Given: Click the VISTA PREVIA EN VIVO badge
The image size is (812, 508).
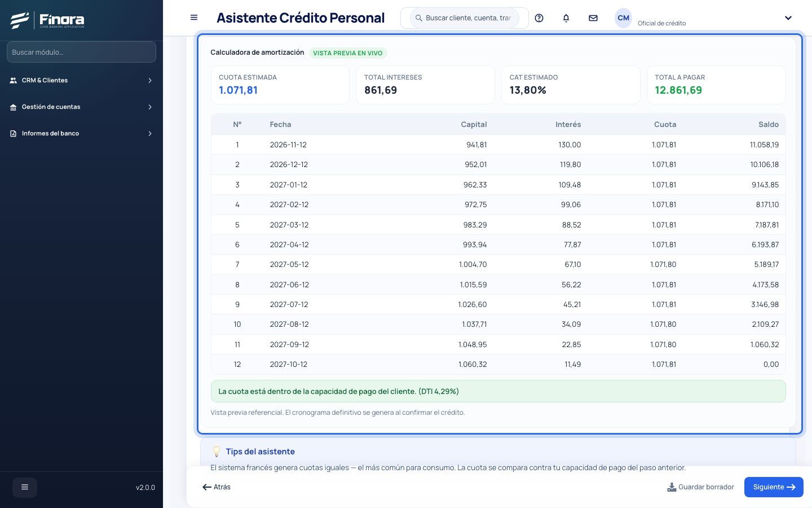Looking at the screenshot, I should coord(348,53).
